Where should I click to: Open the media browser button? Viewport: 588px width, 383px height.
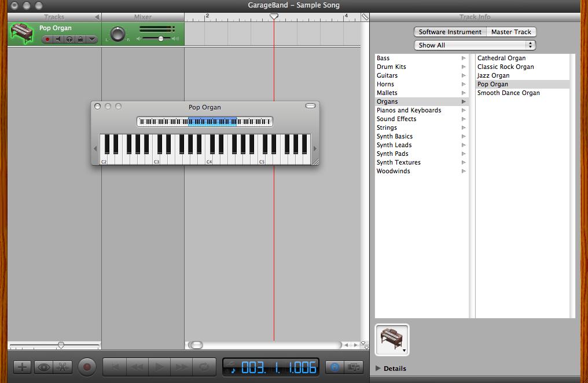point(354,367)
